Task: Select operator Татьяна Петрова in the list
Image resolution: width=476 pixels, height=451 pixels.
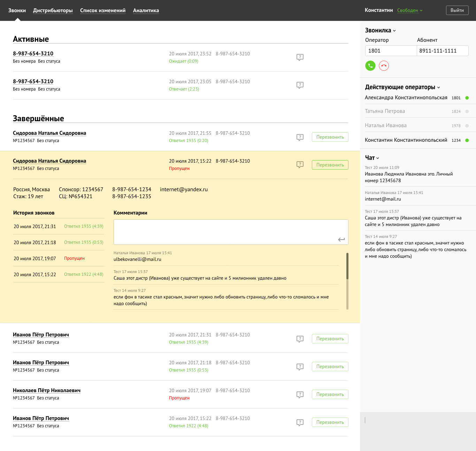Action: pos(385,111)
